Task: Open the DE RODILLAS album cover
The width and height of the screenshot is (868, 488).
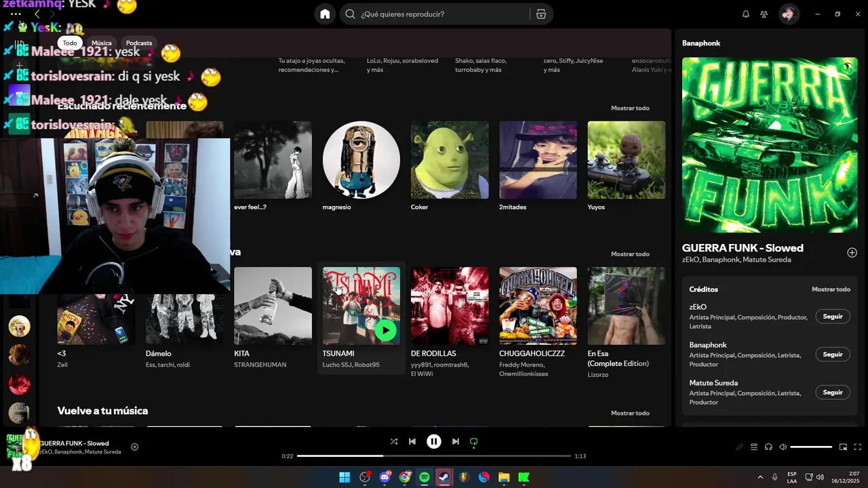Action: point(450,306)
